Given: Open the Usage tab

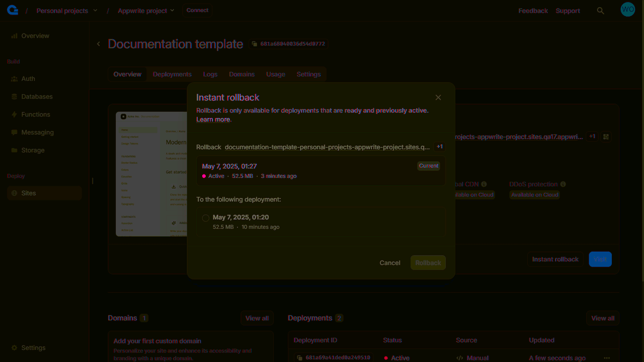Looking at the screenshot, I should coord(275,74).
